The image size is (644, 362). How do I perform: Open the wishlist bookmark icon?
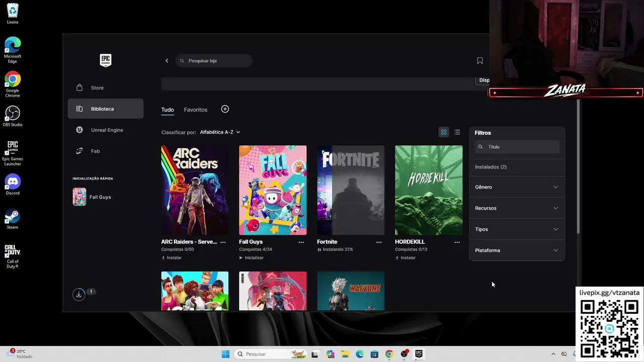(x=480, y=61)
